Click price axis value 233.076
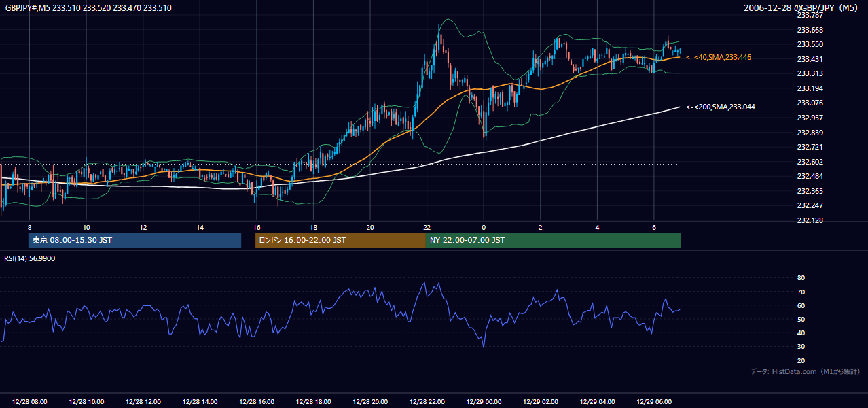This screenshot has height=408, width=868. (810, 103)
